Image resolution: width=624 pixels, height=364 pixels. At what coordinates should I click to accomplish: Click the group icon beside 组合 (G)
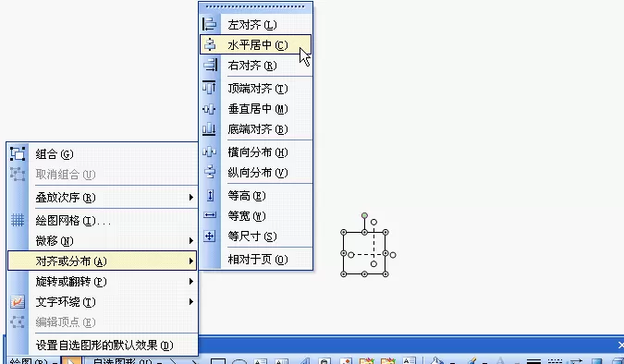pos(18,153)
